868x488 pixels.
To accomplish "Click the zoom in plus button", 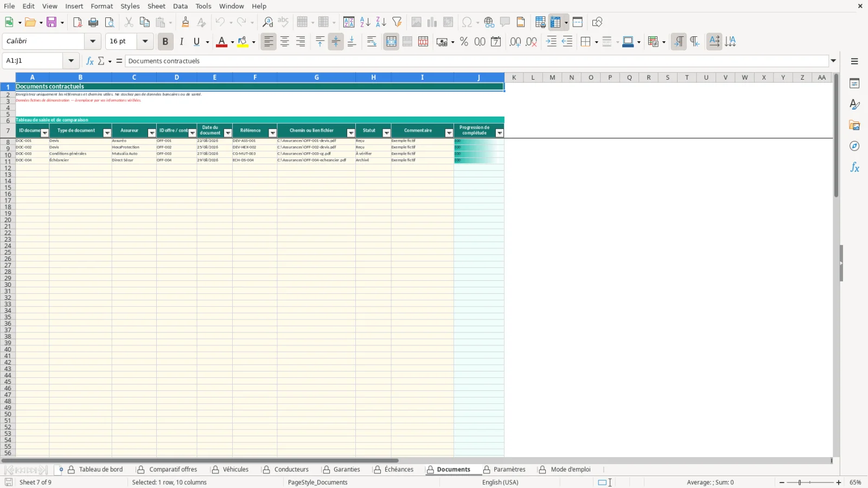I will (839, 483).
